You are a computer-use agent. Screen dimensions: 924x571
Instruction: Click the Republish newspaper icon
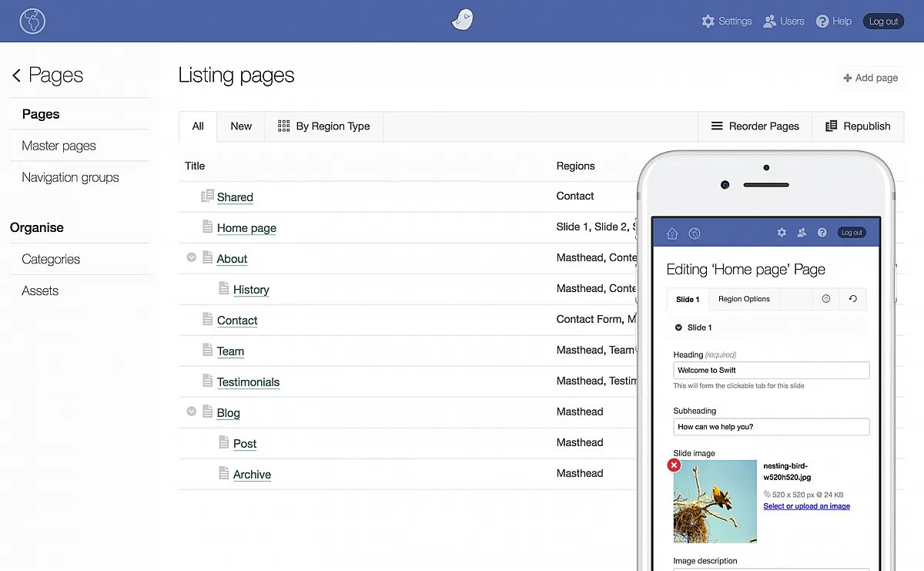coord(831,126)
